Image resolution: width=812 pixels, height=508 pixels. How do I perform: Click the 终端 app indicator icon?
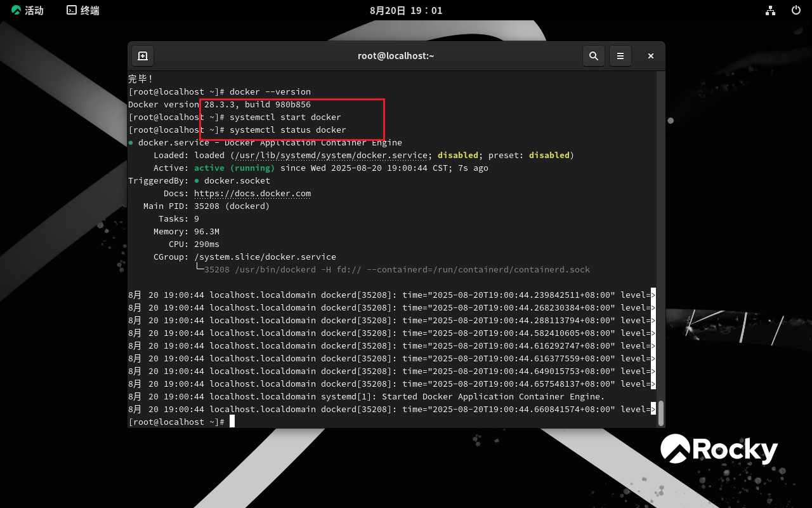(x=82, y=10)
